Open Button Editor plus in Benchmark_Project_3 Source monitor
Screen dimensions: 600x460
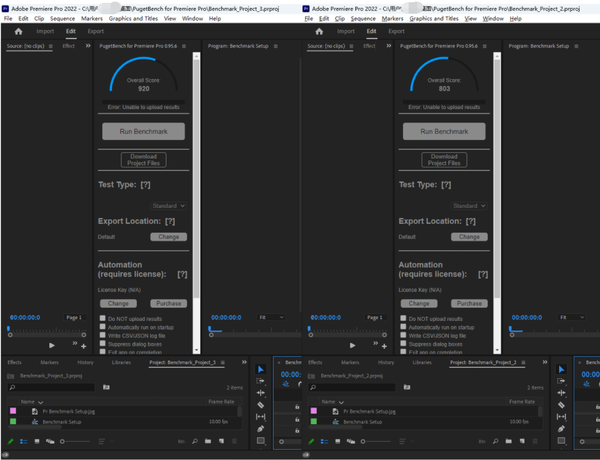(83, 346)
